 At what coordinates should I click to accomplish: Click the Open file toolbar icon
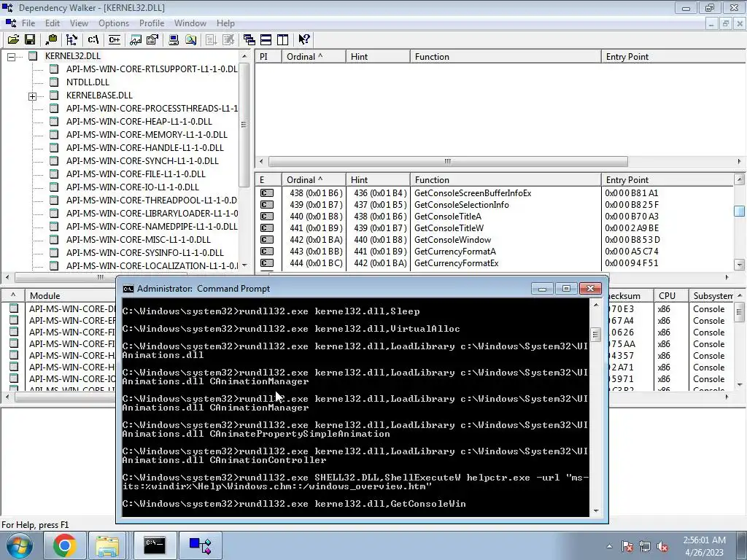point(13,39)
